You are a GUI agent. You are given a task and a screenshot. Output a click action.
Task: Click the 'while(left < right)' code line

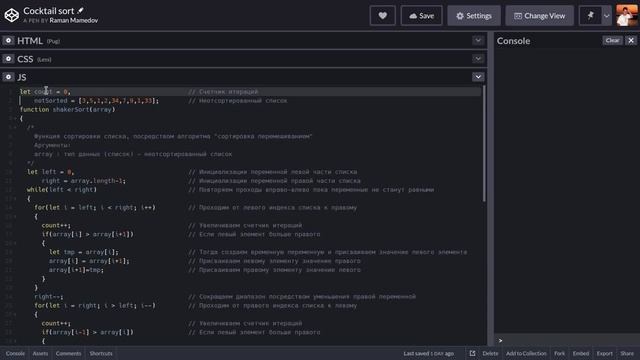click(x=62, y=190)
